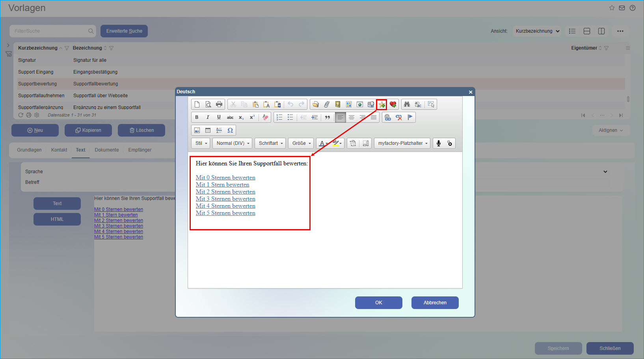Open the Schriftart font dropdown
This screenshot has width=644, height=359.
pos(270,143)
